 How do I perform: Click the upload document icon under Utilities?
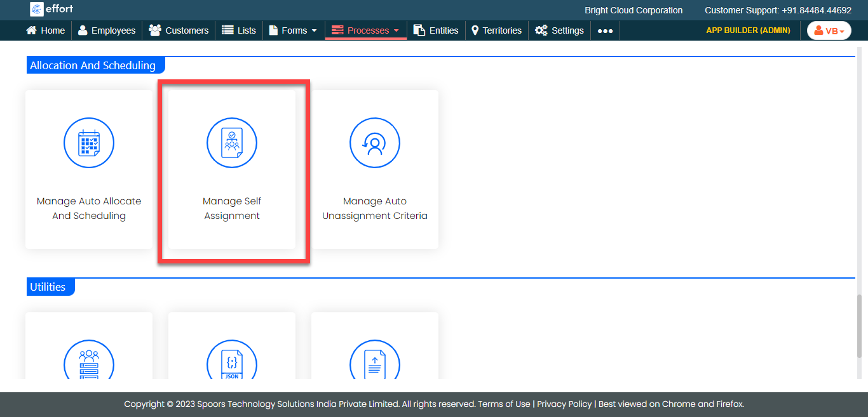[x=375, y=364]
